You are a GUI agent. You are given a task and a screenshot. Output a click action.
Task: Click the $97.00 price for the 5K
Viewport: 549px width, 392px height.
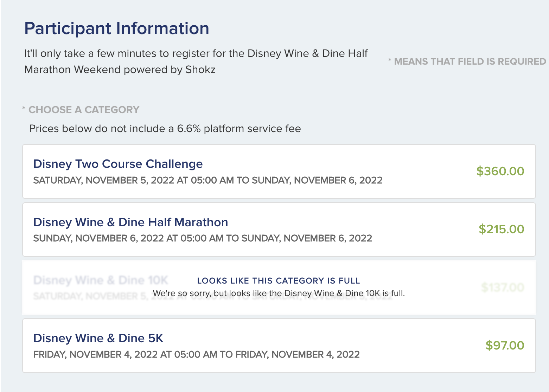(x=505, y=345)
